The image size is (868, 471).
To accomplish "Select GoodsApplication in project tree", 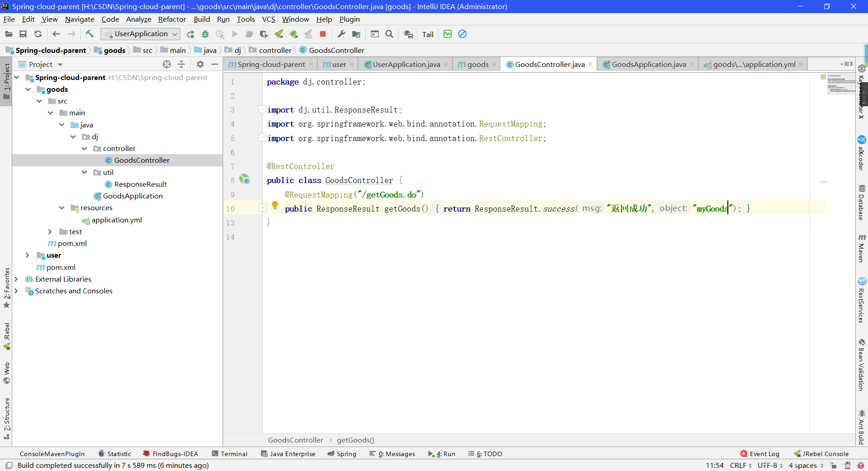I will [x=132, y=196].
